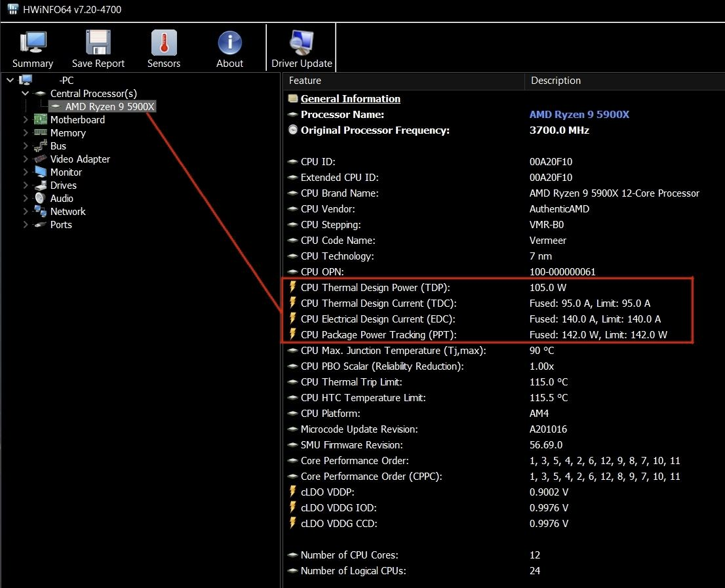Image resolution: width=725 pixels, height=588 pixels.
Task: Select the Motherboard tree label
Action: pyautogui.click(x=77, y=120)
